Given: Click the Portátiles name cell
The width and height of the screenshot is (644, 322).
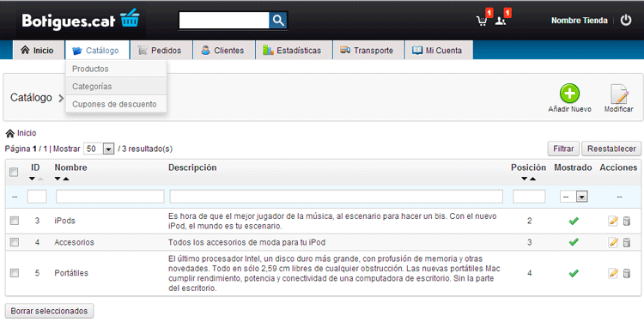Looking at the screenshot, I should [71, 273].
